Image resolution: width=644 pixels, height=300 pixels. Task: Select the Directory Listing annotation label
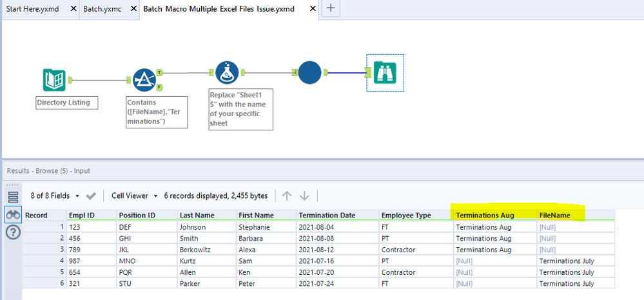[67, 103]
